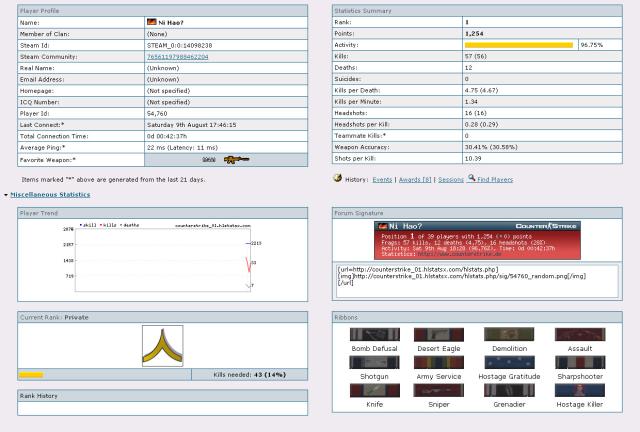640x432 pixels.
Task: Click the favorite weapon rifle icon
Action: 236,159
